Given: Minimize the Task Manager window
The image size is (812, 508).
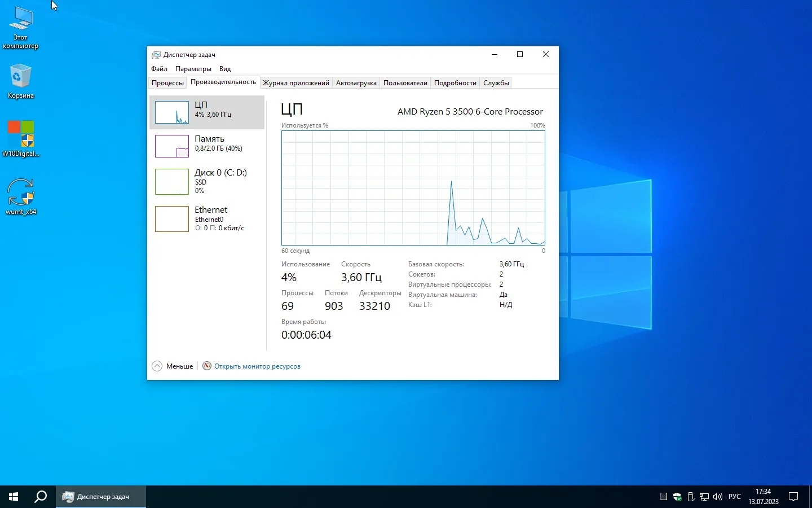Looking at the screenshot, I should (x=495, y=55).
